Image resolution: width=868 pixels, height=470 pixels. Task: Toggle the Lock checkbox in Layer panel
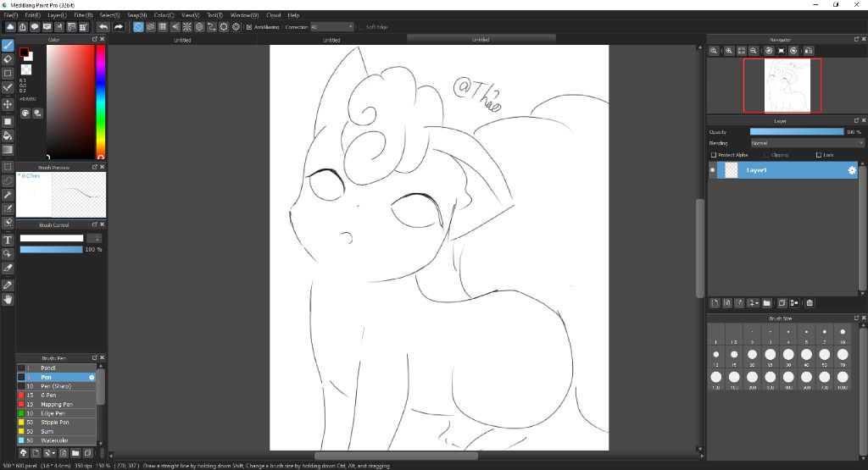(819, 155)
